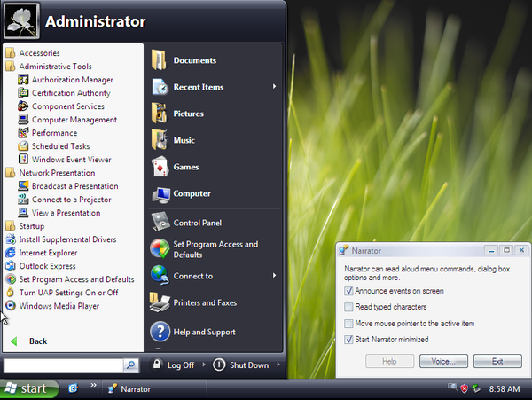Expand the Recent Items submenu arrow
The width and height of the screenshot is (532, 400).
pos(274,87)
